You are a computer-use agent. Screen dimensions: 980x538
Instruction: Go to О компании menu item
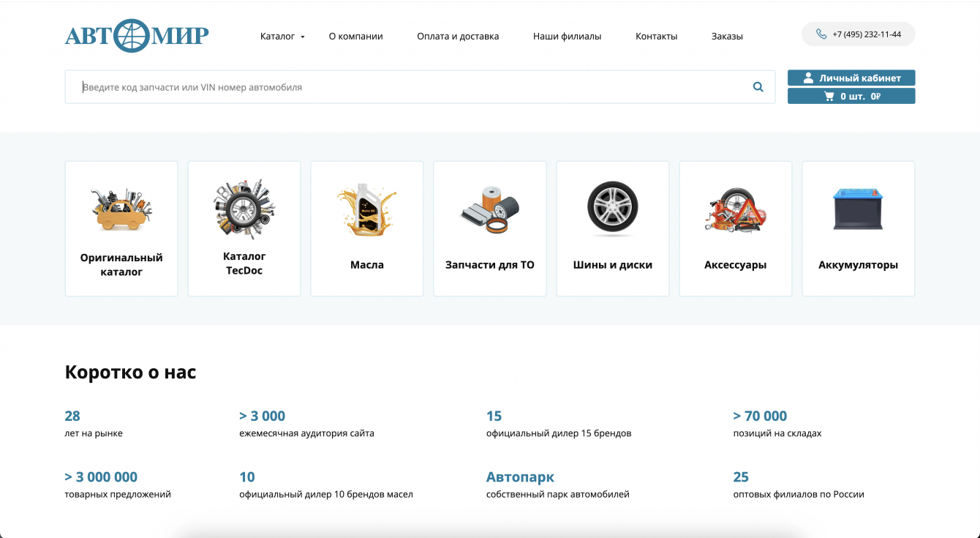(355, 35)
